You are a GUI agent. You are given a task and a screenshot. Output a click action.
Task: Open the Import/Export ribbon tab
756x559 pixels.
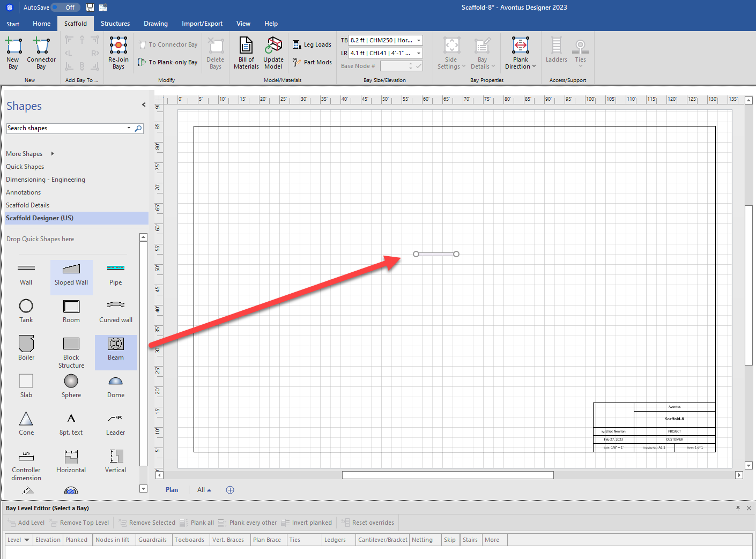(x=202, y=24)
